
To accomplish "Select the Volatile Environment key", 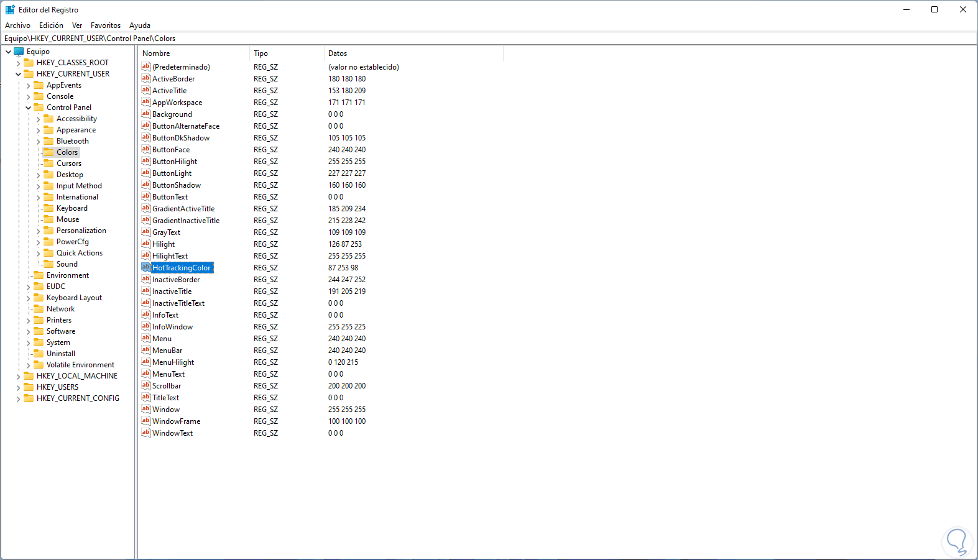I will point(80,365).
